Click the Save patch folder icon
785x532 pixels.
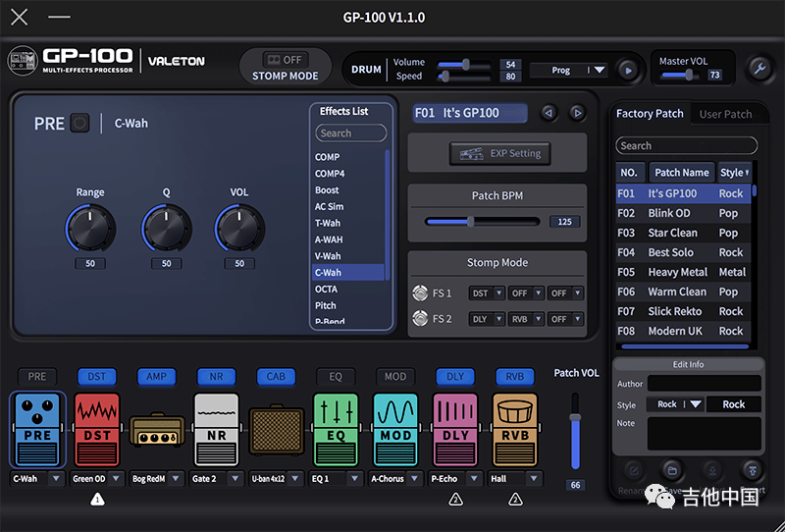click(672, 471)
